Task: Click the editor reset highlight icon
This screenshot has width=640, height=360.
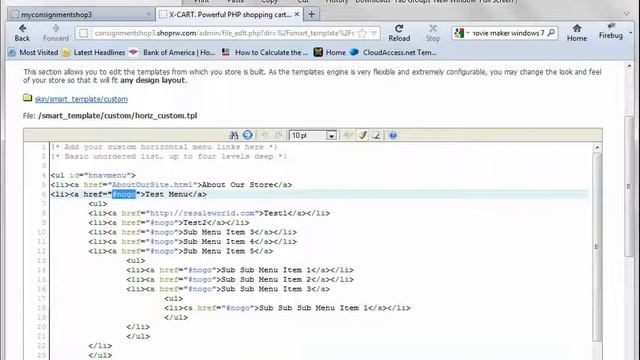Action: (x=376, y=135)
